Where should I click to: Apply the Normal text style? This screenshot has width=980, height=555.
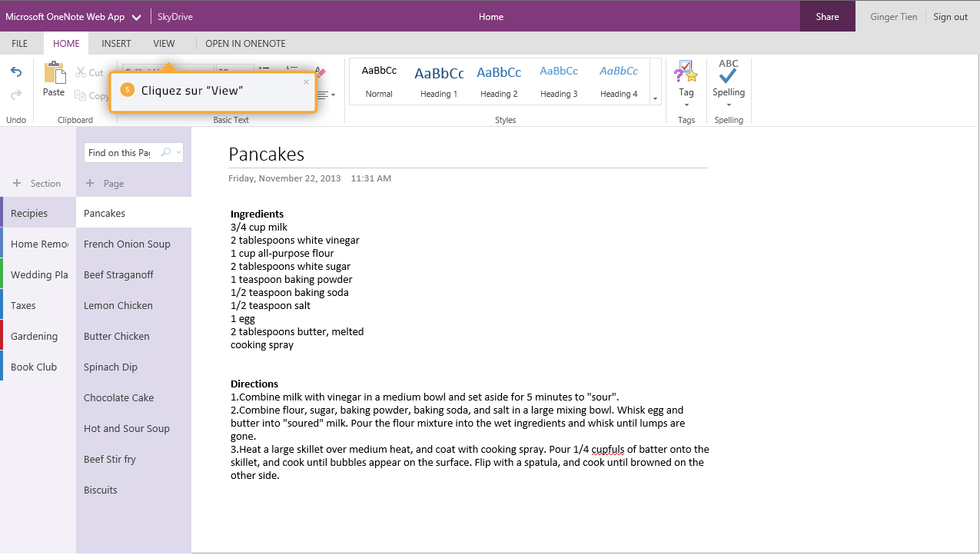[x=378, y=79]
